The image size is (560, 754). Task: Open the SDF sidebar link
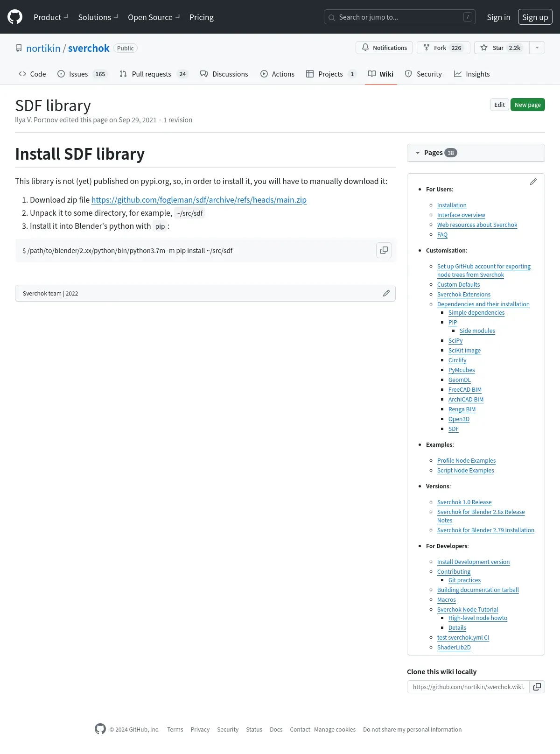click(454, 429)
